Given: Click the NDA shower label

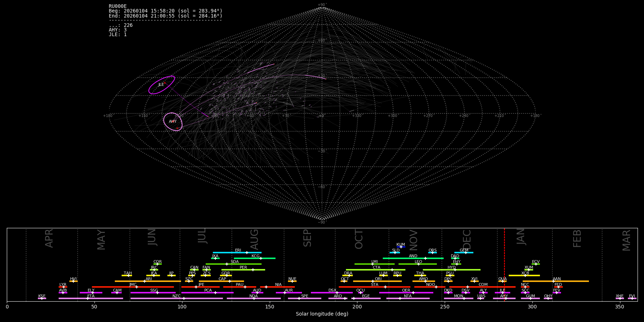Looking at the screenshot, I should (254, 296).
